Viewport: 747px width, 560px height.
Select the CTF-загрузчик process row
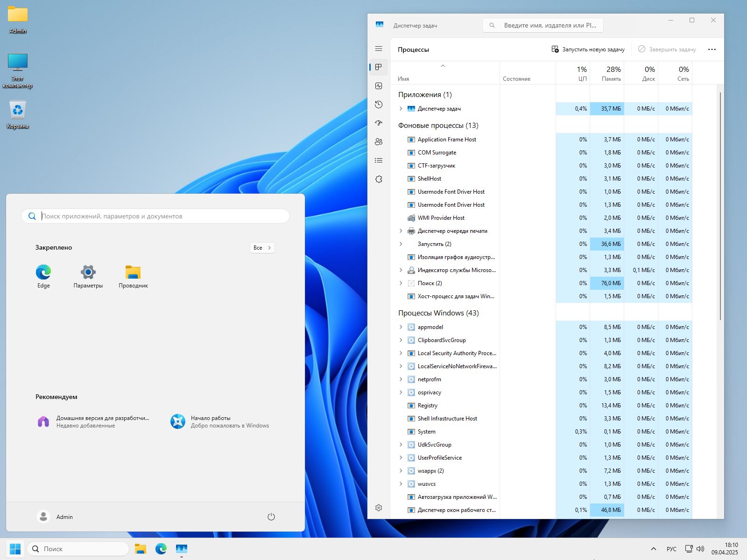coord(542,166)
